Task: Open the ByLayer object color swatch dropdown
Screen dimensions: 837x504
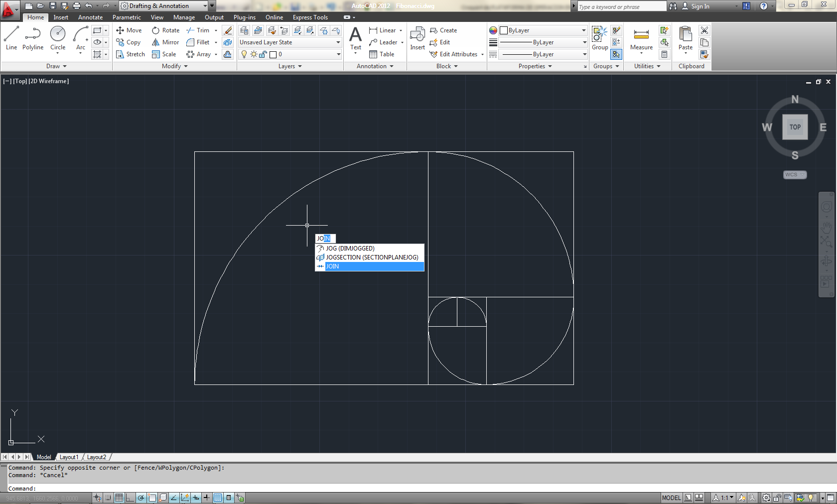Action: tap(543, 30)
